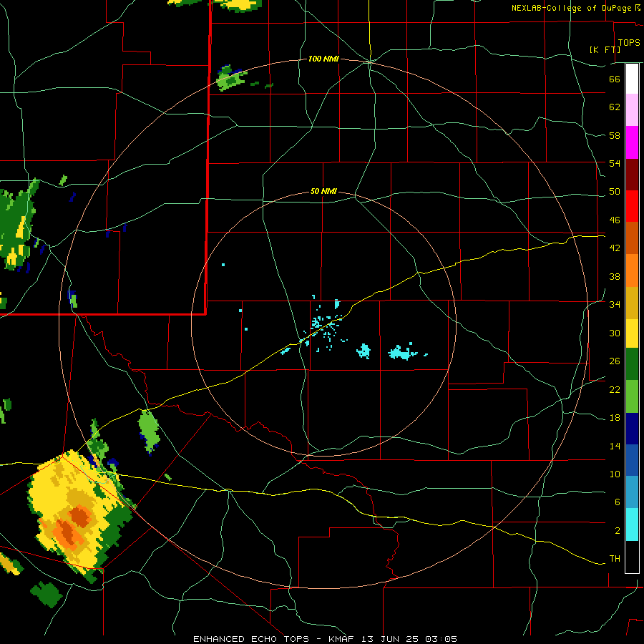The width and height of the screenshot is (644, 644).
Task: Click the orange legend swatch near 38
Action: [632, 270]
